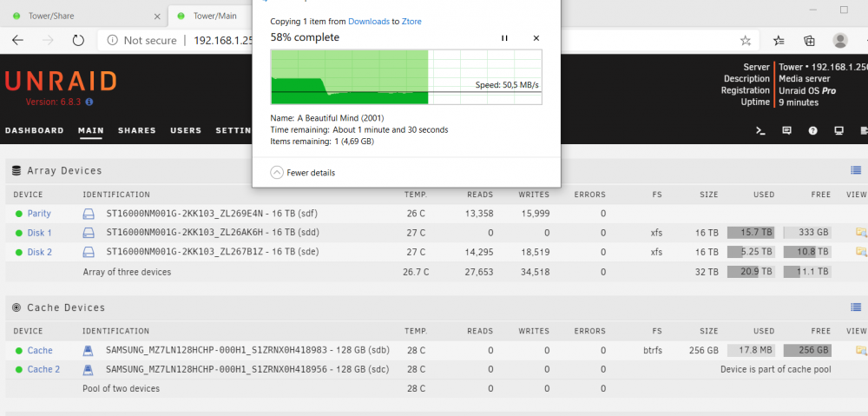Click Disk 1 used bar 15.7 TB
Viewport: 868px width, 416px height.
pos(751,233)
